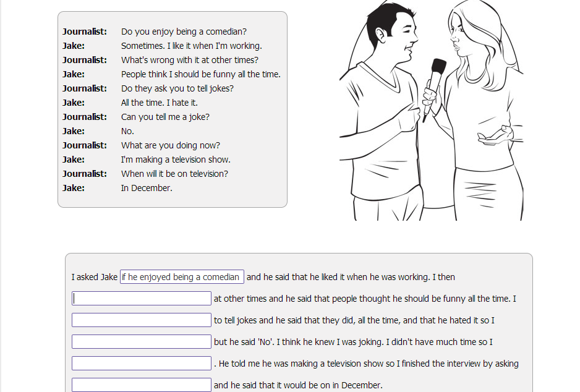The image size is (580, 392).
Task: Click the question "Do they ask you to tell jokes?"
Action: [x=177, y=88]
